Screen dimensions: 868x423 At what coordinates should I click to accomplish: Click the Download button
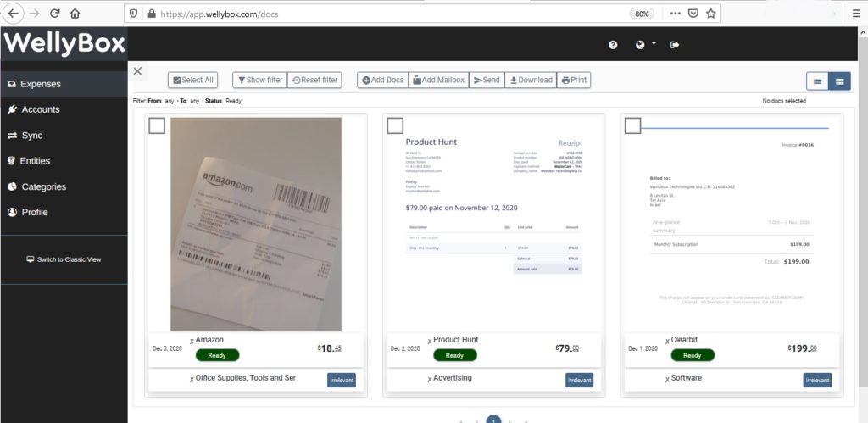click(x=531, y=80)
